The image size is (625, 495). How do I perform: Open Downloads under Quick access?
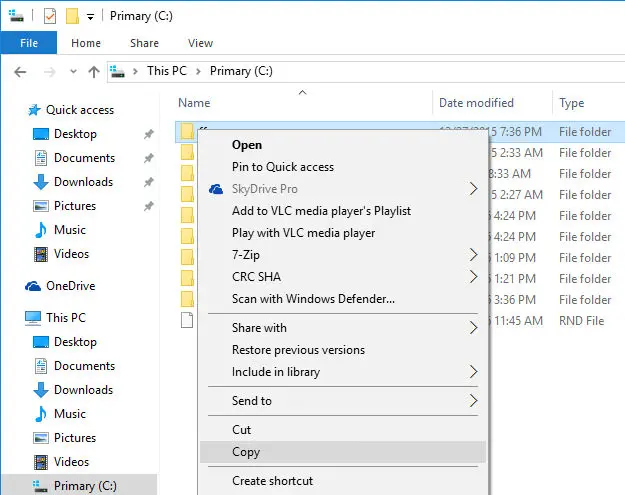83,182
